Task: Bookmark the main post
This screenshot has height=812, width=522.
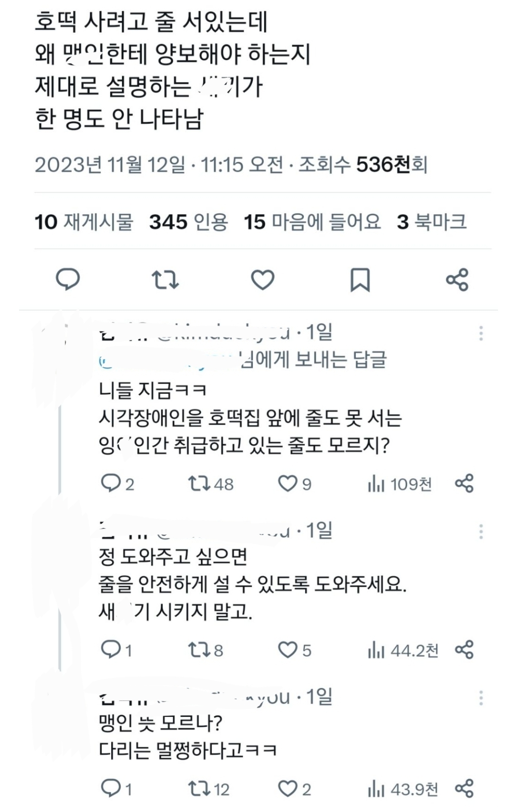Action: click(x=360, y=280)
